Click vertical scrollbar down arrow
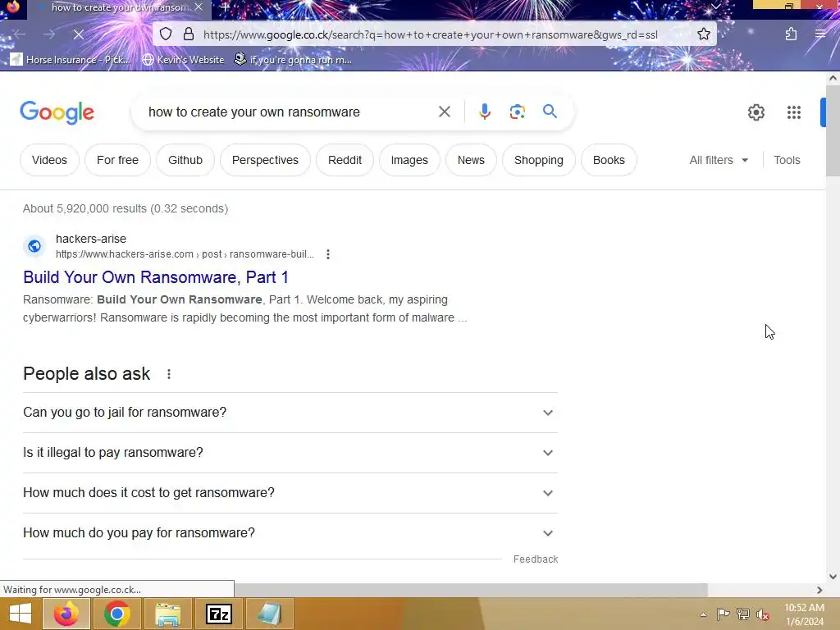This screenshot has height=630, width=840. [833, 577]
